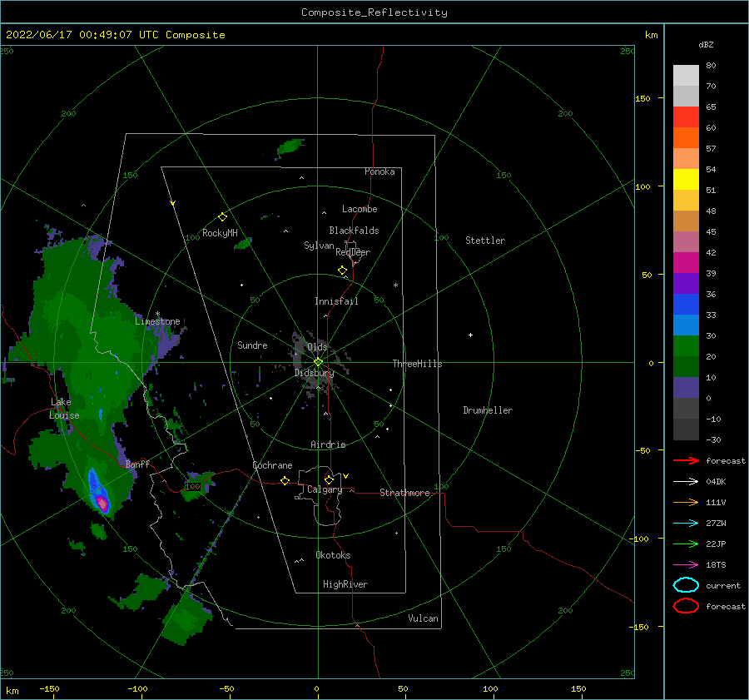Click the Calgary city label

[x=325, y=489]
